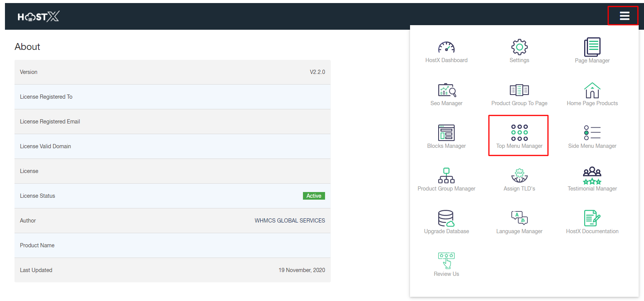Open the Page Manager icon
Viewport: 644px width, 301px height.
pos(592,47)
